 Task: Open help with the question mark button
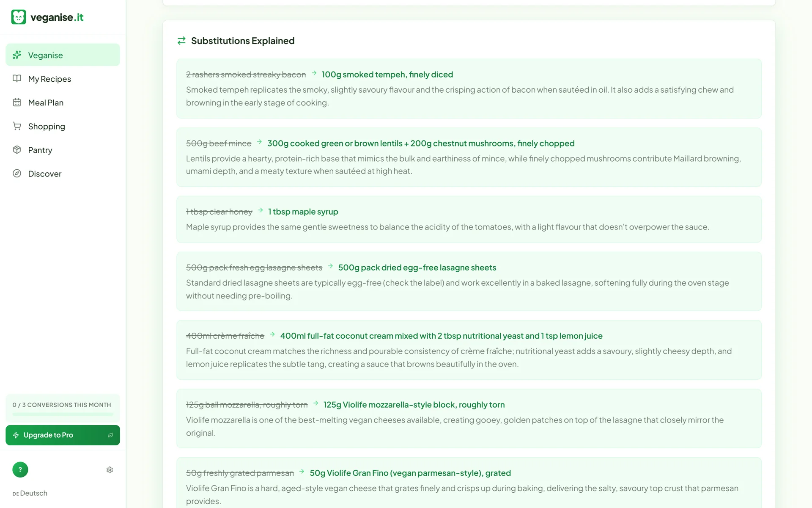(x=20, y=470)
